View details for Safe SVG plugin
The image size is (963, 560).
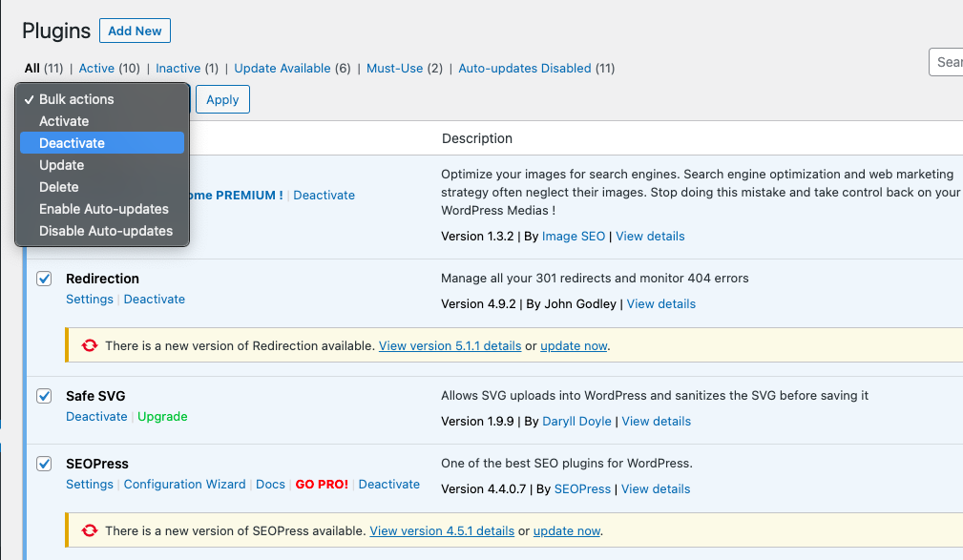tap(657, 422)
